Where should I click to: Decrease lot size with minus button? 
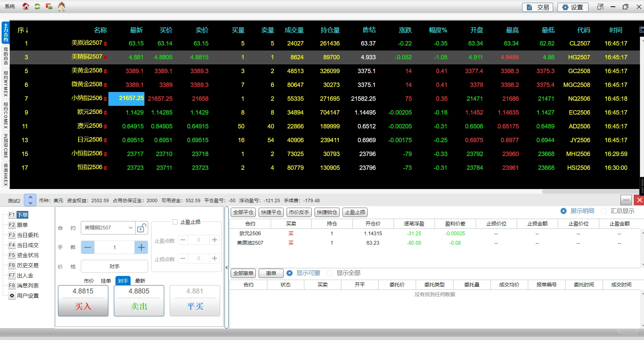click(x=88, y=248)
